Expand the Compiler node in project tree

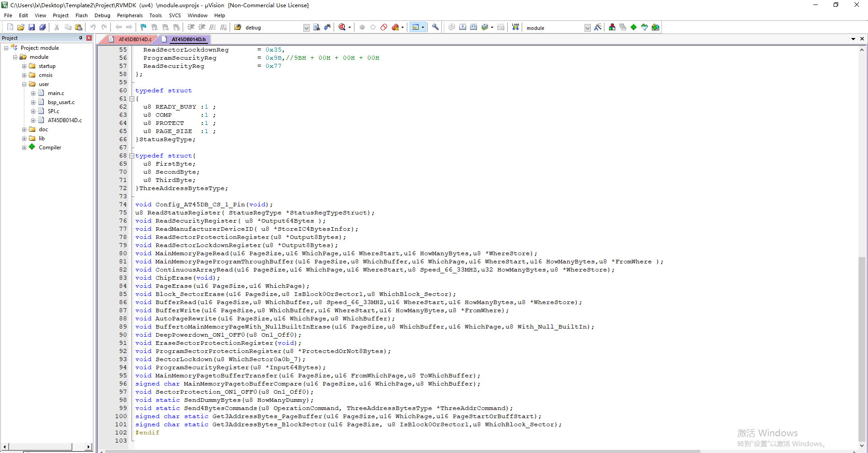(x=24, y=148)
